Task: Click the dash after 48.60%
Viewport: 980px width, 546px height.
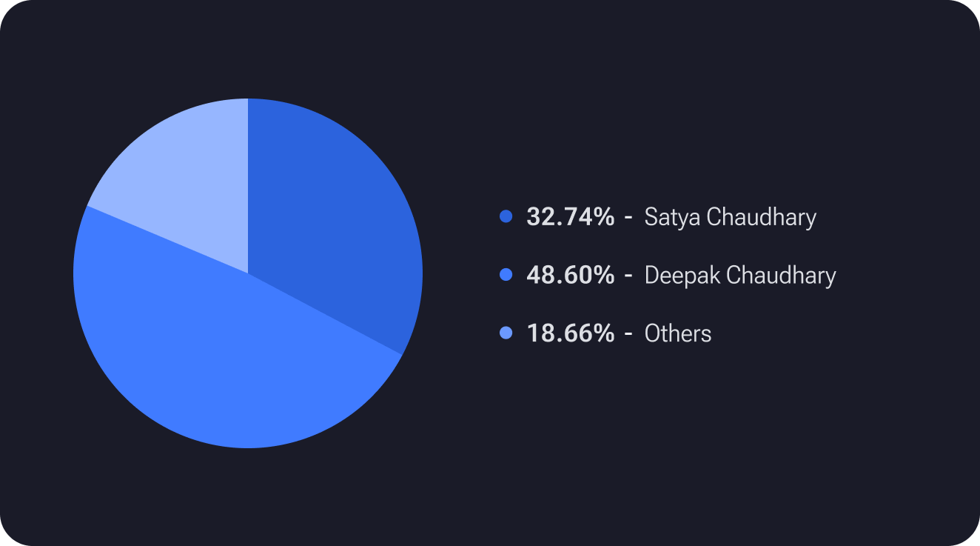Action: pyautogui.click(x=628, y=276)
